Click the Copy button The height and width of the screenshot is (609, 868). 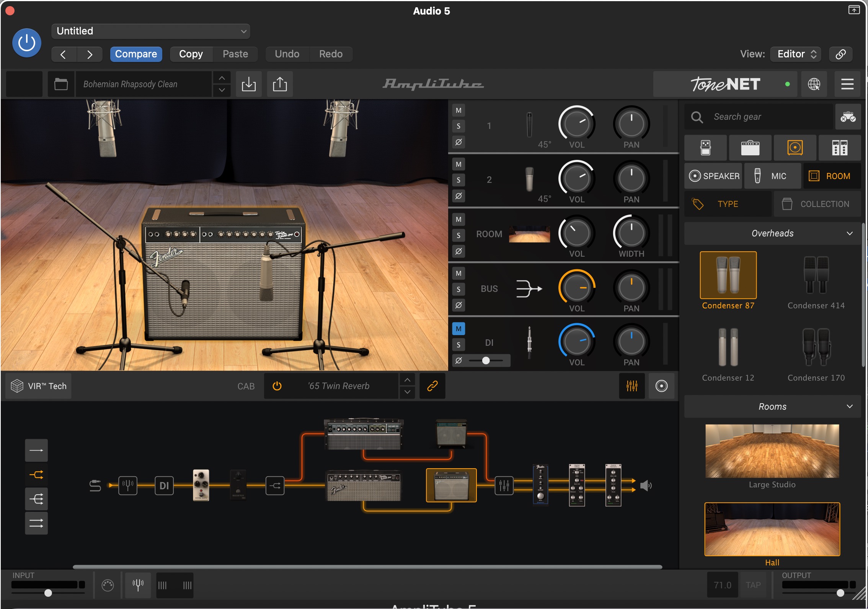(x=191, y=54)
